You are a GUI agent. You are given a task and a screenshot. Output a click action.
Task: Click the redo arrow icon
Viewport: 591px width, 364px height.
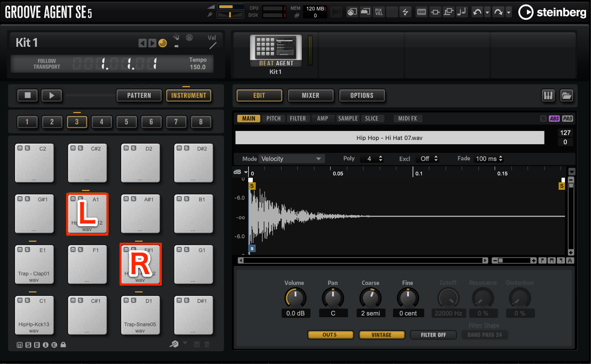click(498, 12)
